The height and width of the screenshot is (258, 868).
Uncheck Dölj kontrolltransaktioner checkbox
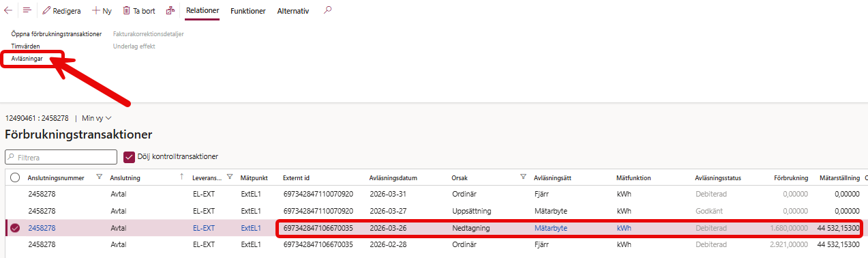coord(129,157)
